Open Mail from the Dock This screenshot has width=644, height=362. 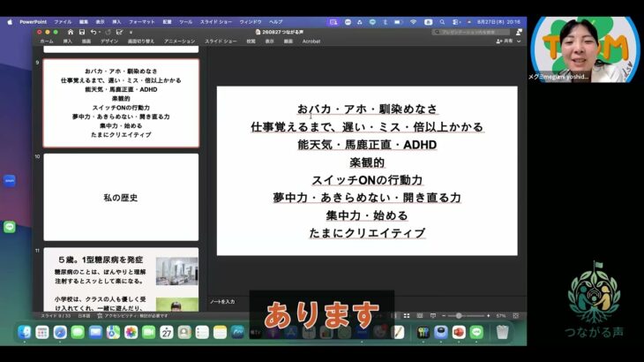95,332
